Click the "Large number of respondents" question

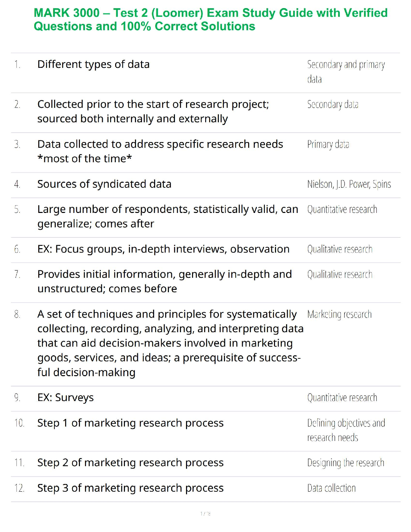click(168, 216)
